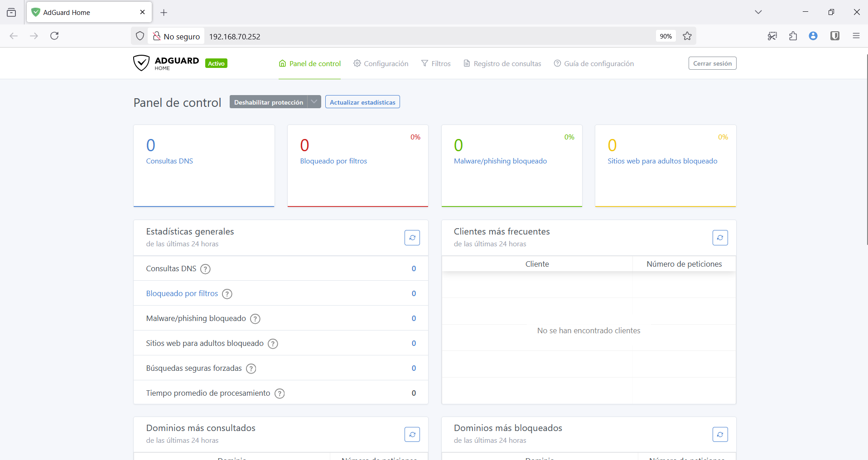Click the Cerrar sesión button
The image size is (868, 460).
[x=712, y=63]
